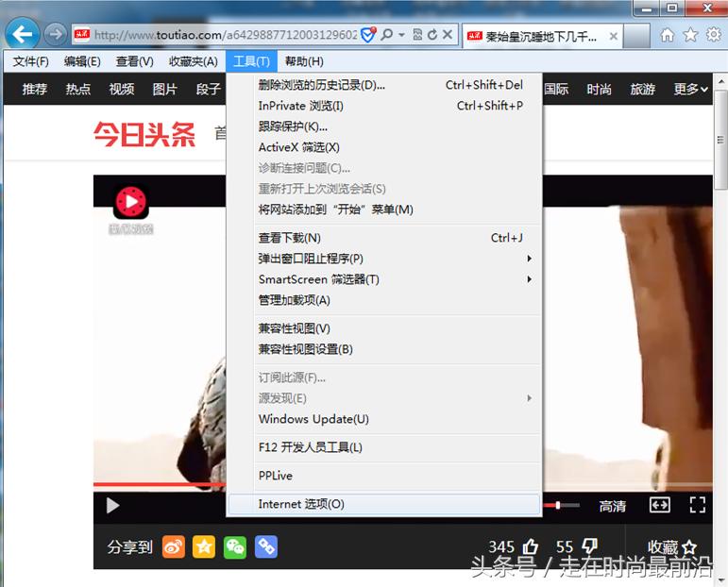Choose 兼容性视图设置(B) menu item
728x587 pixels.
point(384,349)
